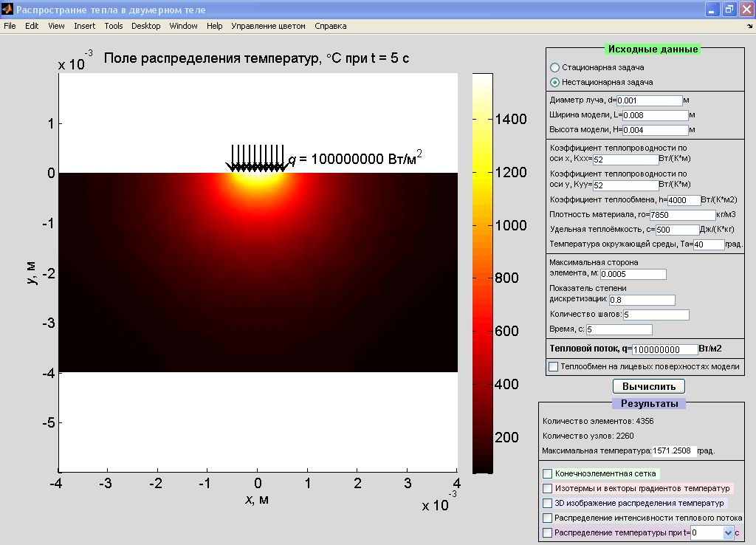The width and height of the screenshot is (756, 545).
Task: Enable Теплообмен на лицевых поверхностях модели checkbox
Action: pos(554,366)
